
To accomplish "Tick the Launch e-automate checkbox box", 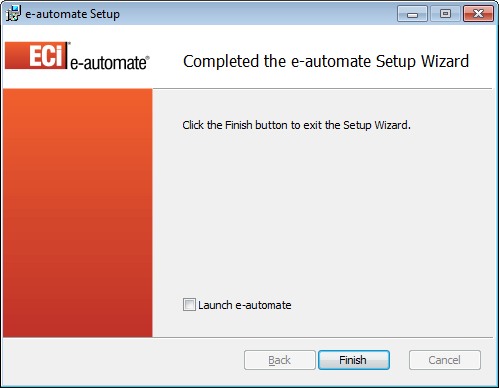I will (x=189, y=305).
